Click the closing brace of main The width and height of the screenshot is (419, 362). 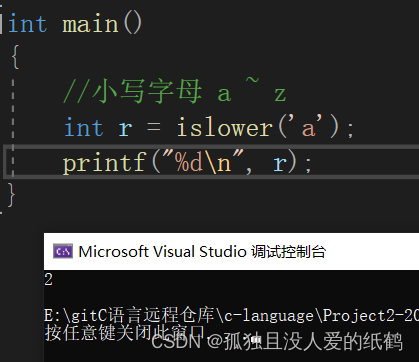11,195
